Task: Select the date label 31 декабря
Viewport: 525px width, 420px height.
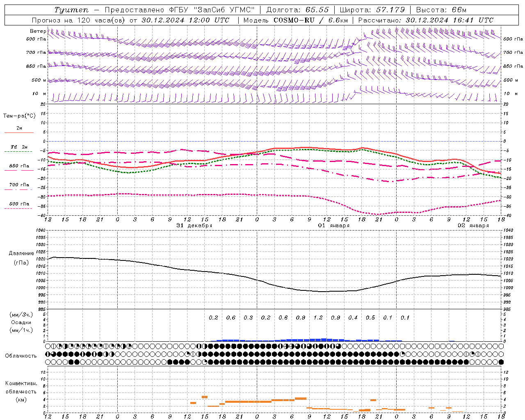Action: tap(194, 226)
